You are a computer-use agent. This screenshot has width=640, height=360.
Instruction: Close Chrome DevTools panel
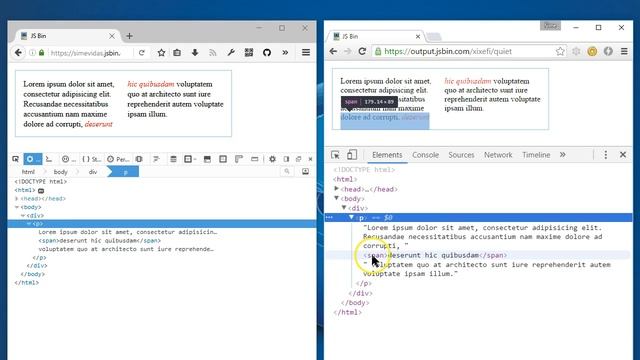[x=623, y=155]
